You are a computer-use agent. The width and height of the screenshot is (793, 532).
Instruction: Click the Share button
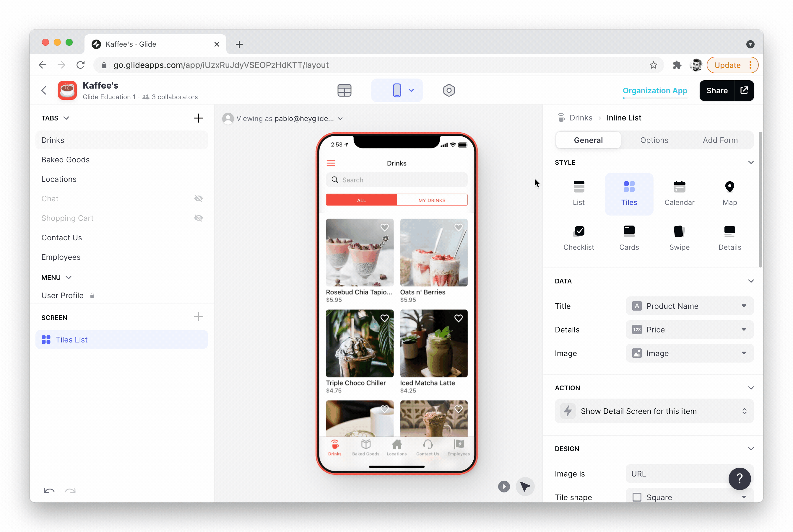pyautogui.click(x=716, y=91)
